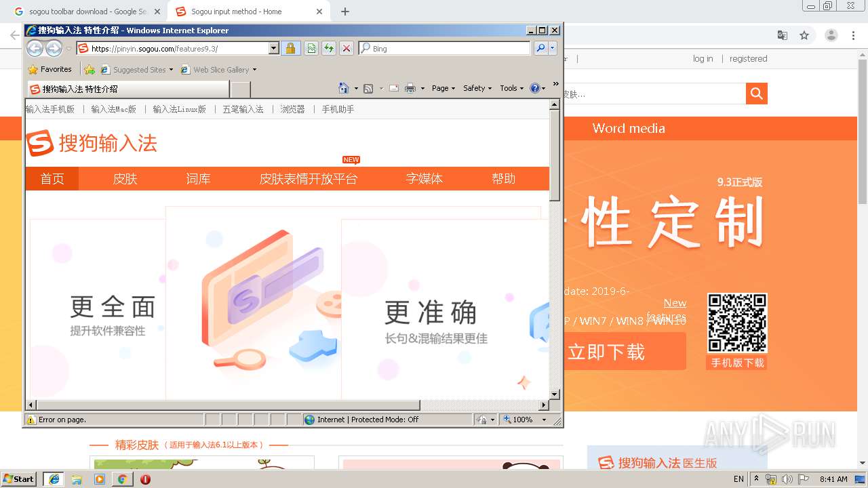Image resolution: width=868 pixels, height=488 pixels.
Task: Expand Web Slice Gallery dropdown
Action: pyautogui.click(x=254, y=69)
